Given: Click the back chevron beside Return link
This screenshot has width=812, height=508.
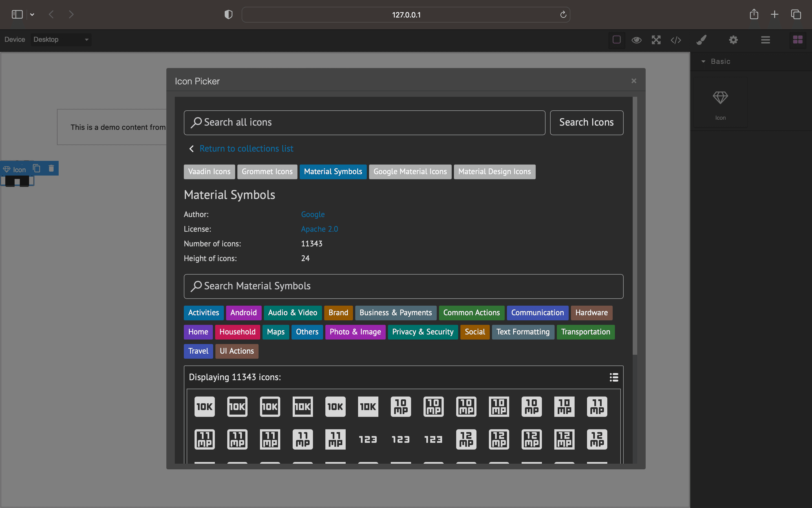Looking at the screenshot, I should (x=191, y=148).
